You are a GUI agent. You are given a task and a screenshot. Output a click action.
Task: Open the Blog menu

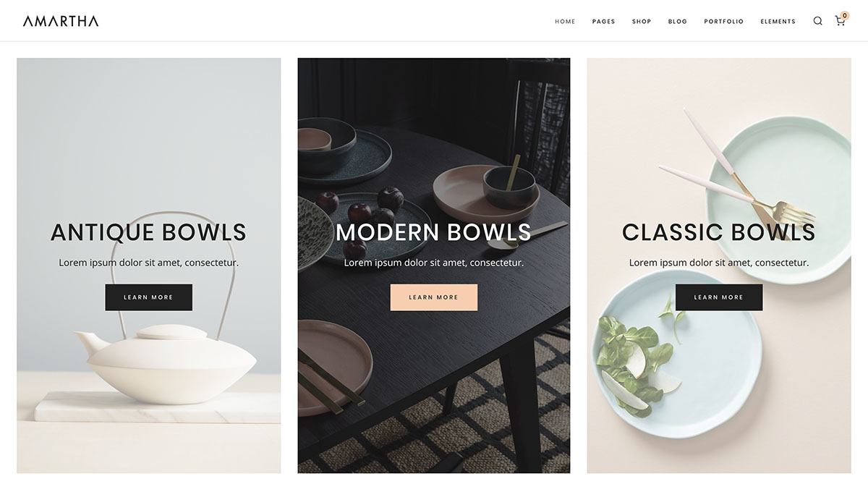pos(678,22)
